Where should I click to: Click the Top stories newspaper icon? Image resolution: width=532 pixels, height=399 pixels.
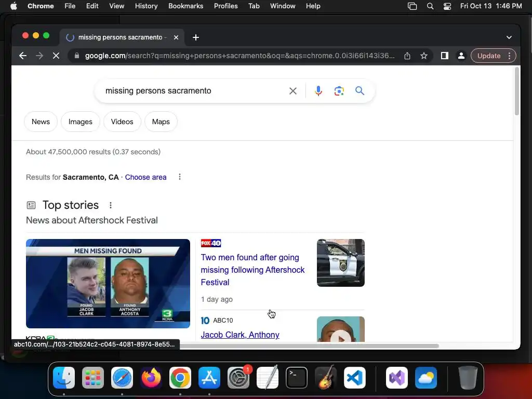pos(31,205)
